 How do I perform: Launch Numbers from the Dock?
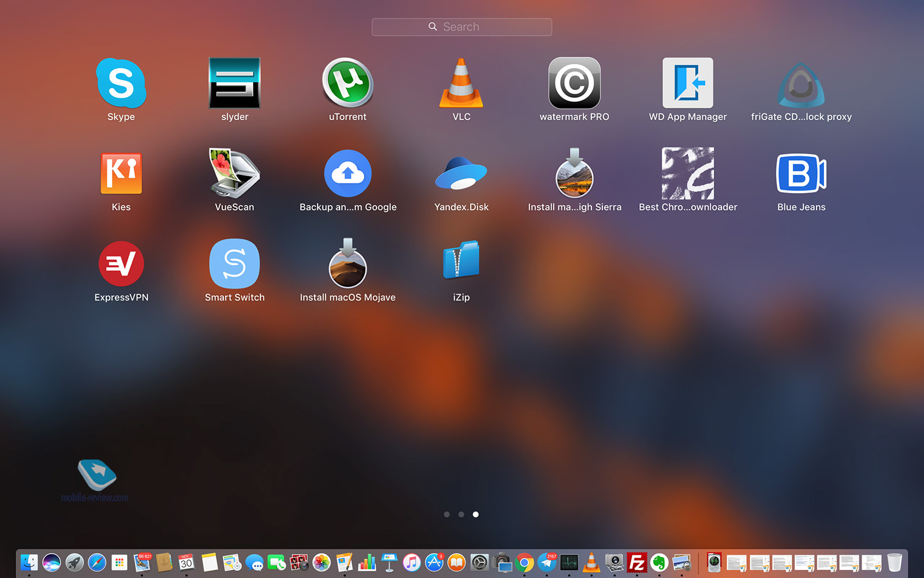[367, 562]
